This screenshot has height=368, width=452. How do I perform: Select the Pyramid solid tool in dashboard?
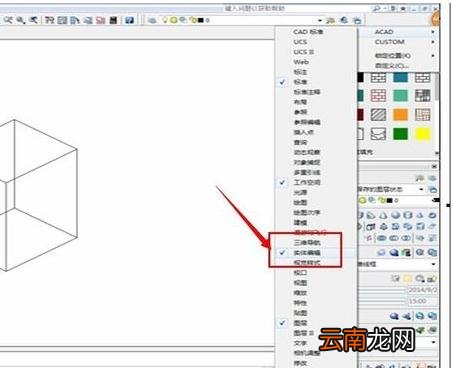(420, 216)
